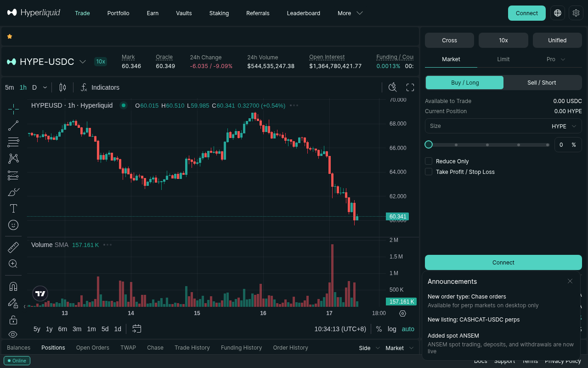Toggle lock all drawings
This screenshot has width=588, height=368.
[x=13, y=320]
